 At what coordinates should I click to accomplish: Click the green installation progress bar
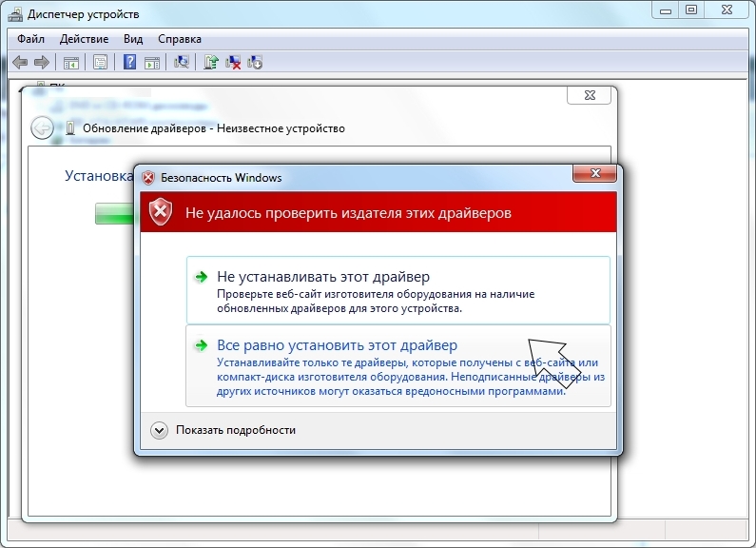pos(113,213)
